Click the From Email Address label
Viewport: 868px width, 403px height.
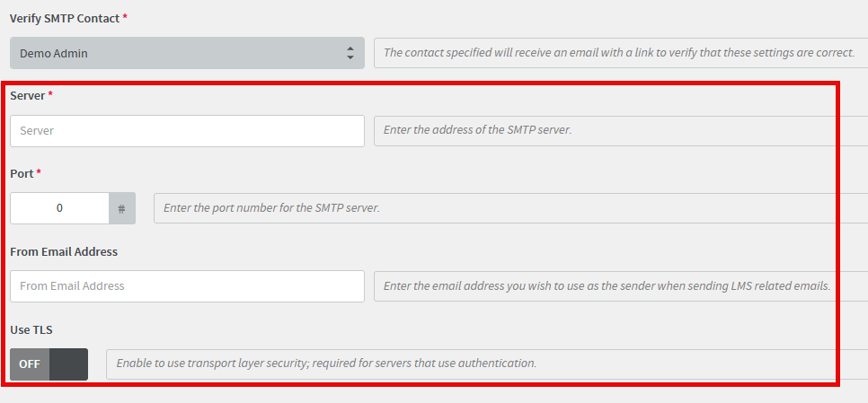click(64, 251)
